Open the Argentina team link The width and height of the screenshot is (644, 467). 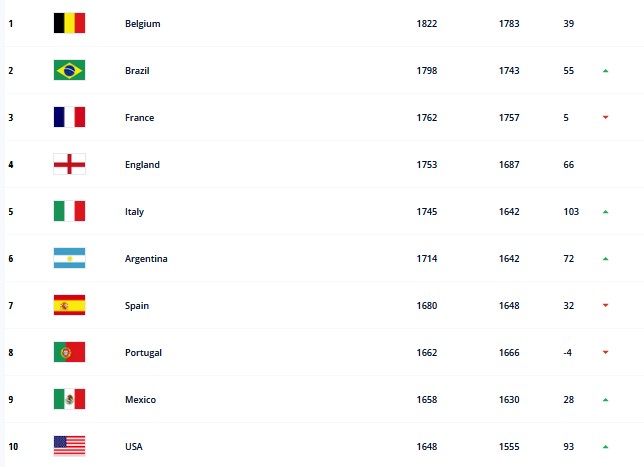click(x=146, y=259)
